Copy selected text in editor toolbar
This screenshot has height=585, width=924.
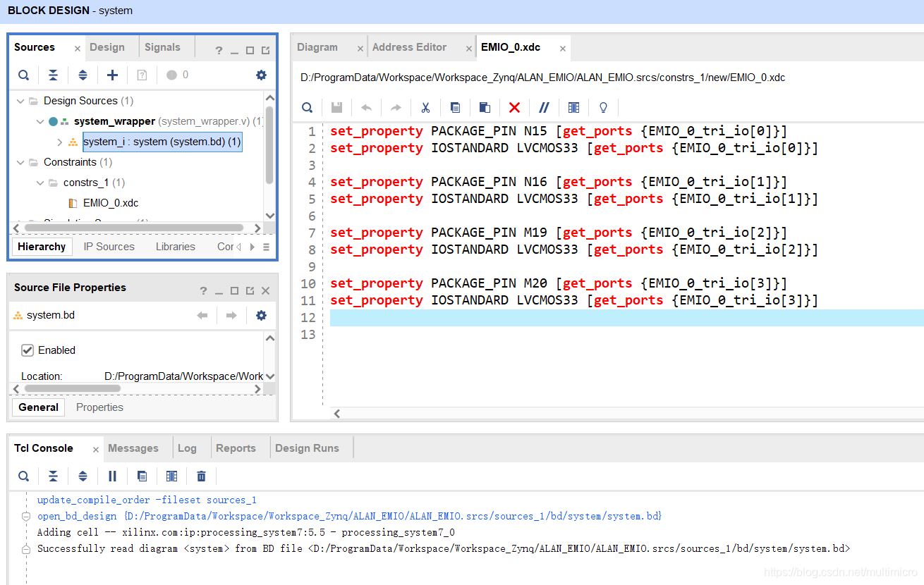point(455,108)
